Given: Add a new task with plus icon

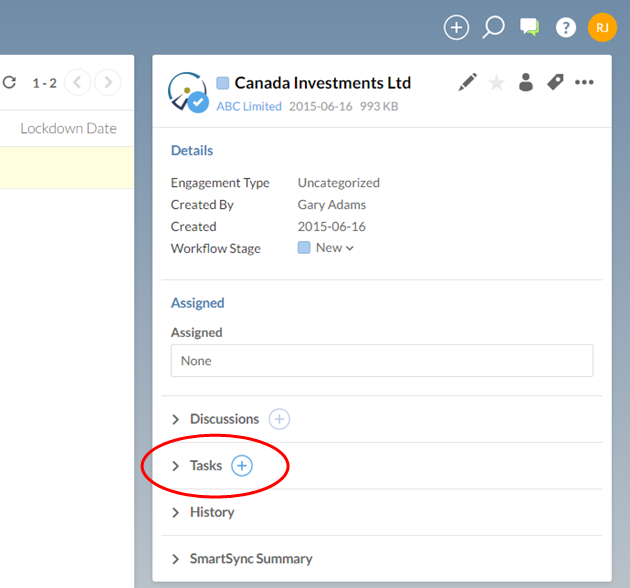Looking at the screenshot, I should coord(242,466).
